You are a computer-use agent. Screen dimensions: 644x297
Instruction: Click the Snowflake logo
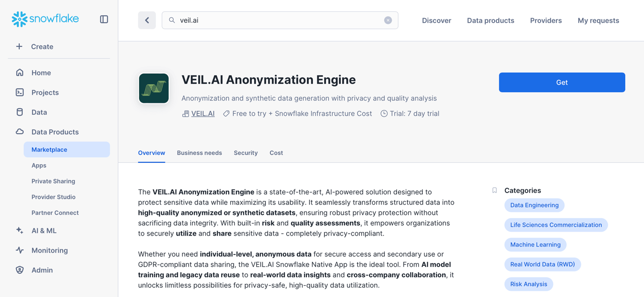[x=45, y=19]
